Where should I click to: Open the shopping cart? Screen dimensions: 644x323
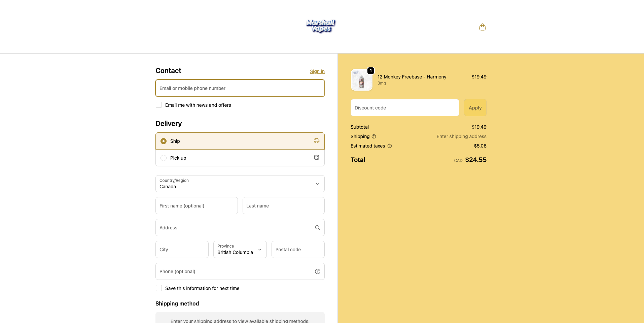coord(482,27)
